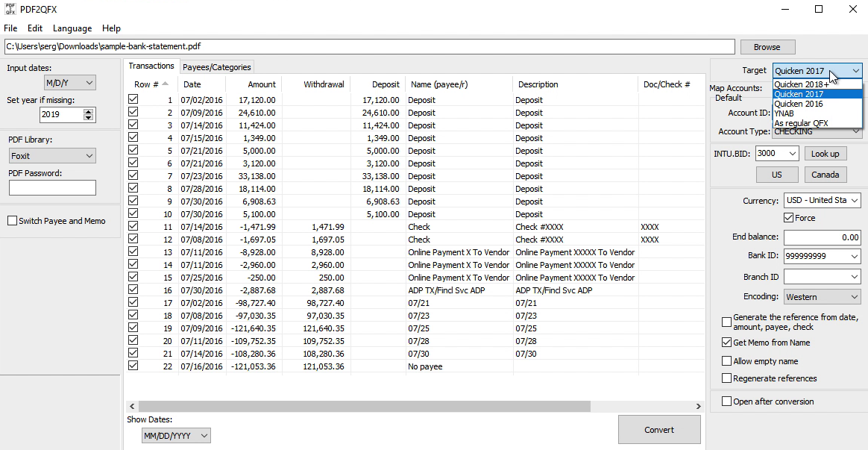
Task: Click the PDF2QFX app icon in title bar
Action: point(10,9)
